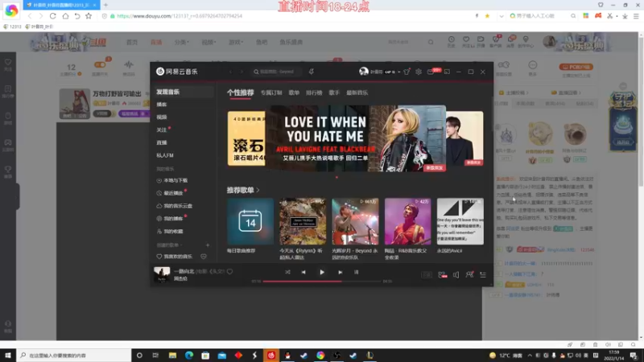Click the 滚石唱片 banner on the left
The height and width of the screenshot is (362, 644).
[246, 138]
